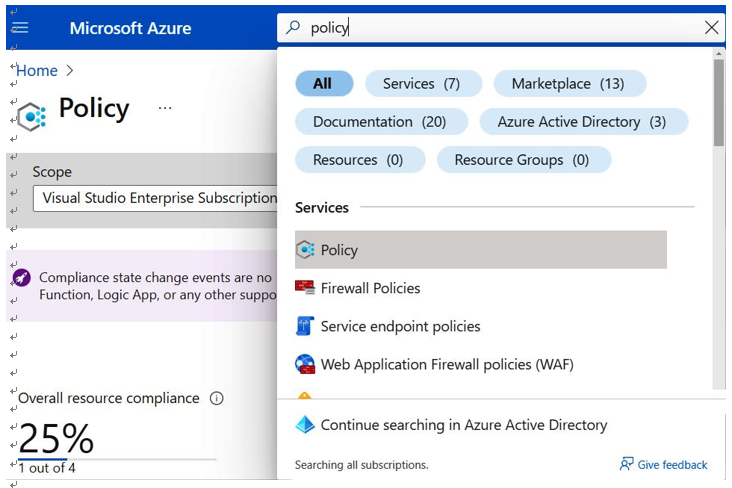732x488 pixels.
Task: Clear the search box with X
Action: pyautogui.click(x=711, y=28)
